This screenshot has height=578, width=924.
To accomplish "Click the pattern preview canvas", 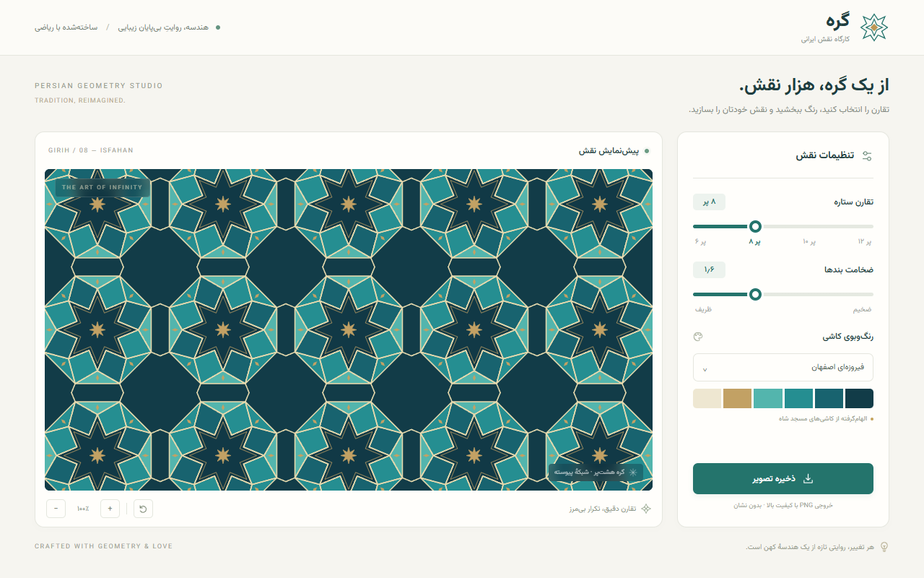I will (x=349, y=329).
